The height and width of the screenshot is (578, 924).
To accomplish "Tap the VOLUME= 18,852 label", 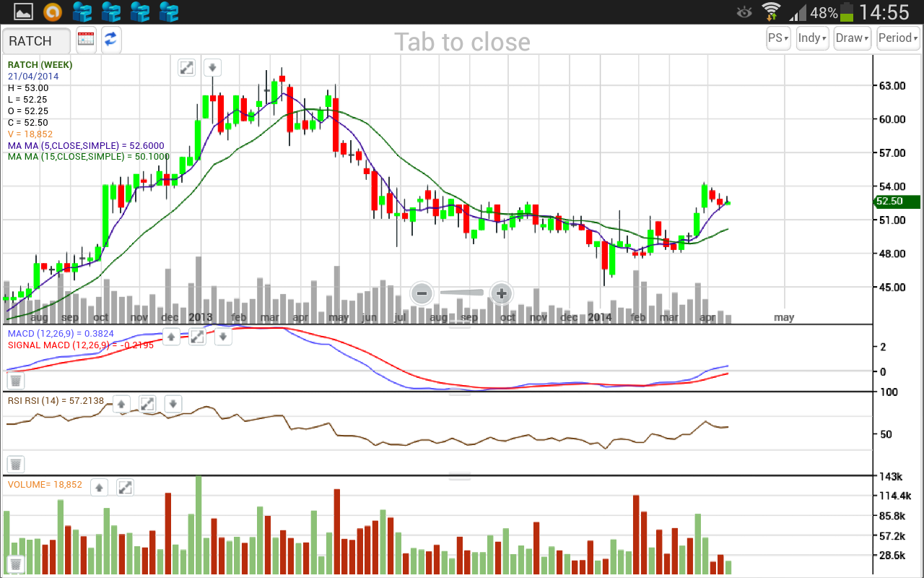I will [45, 485].
